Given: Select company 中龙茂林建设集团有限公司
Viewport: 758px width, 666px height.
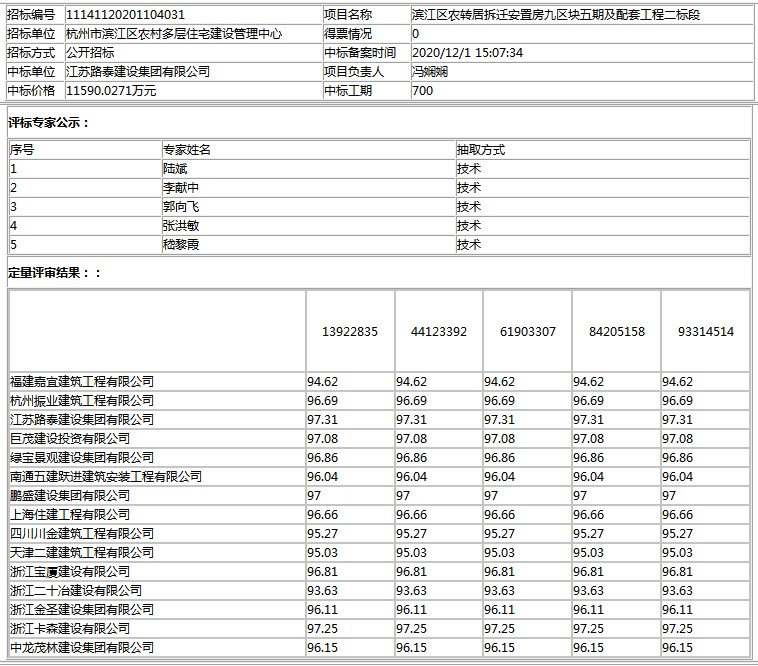Looking at the screenshot, I should [82, 648].
